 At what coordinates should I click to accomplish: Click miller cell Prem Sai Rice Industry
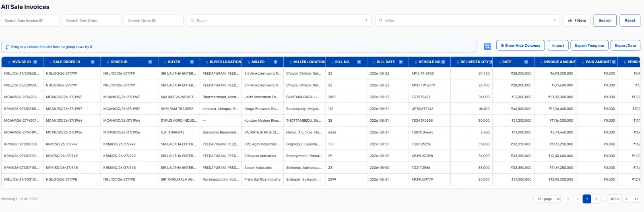point(262,179)
